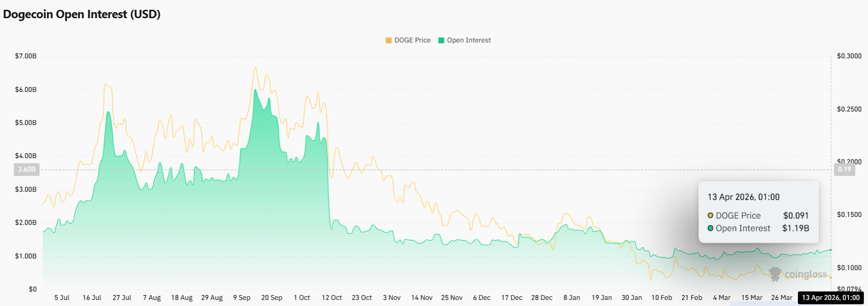The image size is (868, 306).
Task: Click the yellow endpoint dot on DOGE Price line
Action: click(x=831, y=278)
